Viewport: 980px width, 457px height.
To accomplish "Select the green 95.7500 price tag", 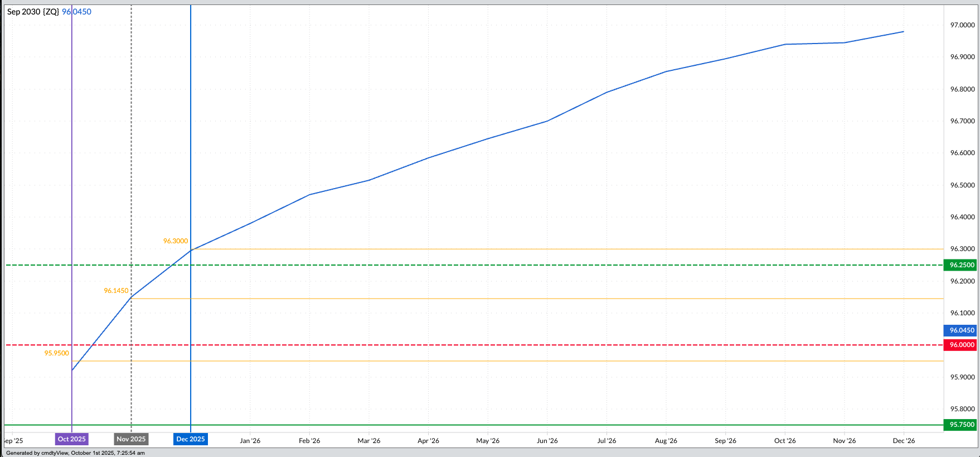I will click(x=962, y=425).
